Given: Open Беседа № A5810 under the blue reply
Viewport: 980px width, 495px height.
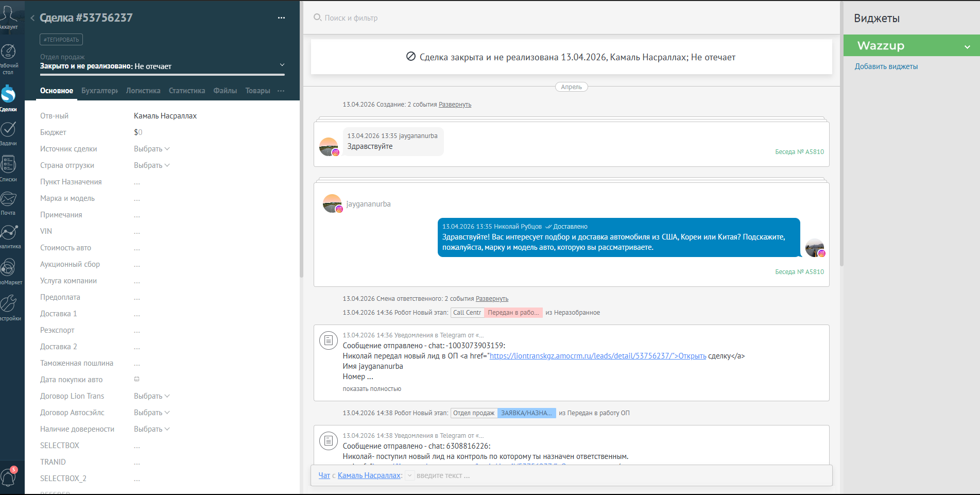Looking at the screenshot, I should coord(799,272).
